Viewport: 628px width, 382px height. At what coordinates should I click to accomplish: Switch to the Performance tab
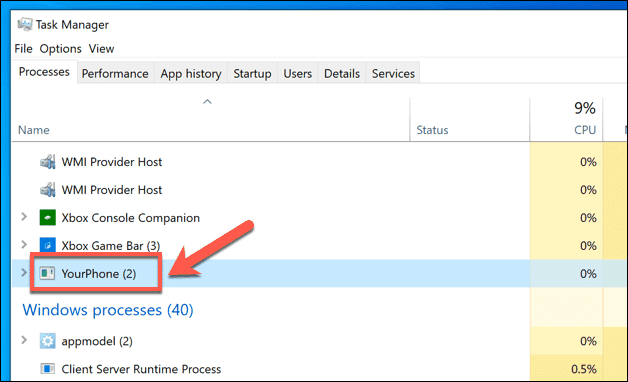click(115, 74)
